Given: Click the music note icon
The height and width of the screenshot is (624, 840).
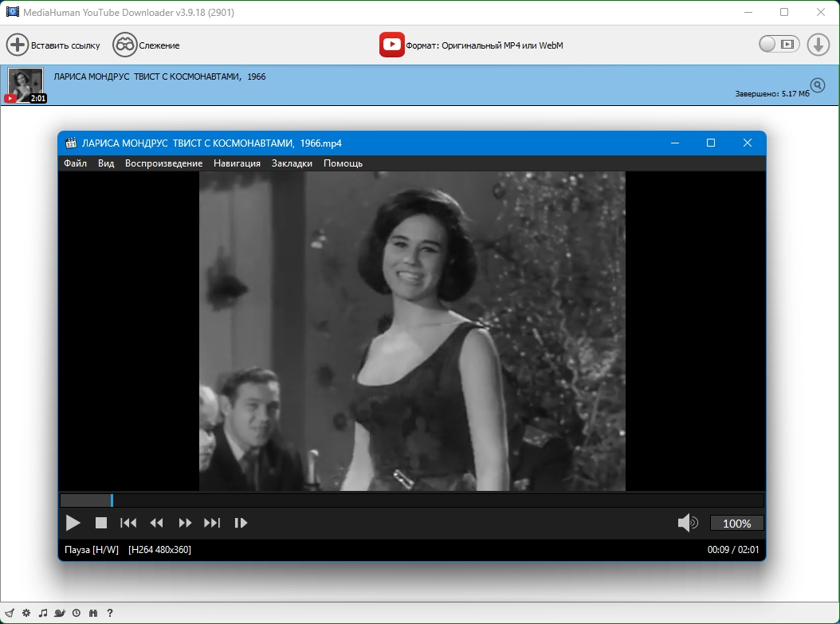Looking at the screenshot, I should pos(43,613).
